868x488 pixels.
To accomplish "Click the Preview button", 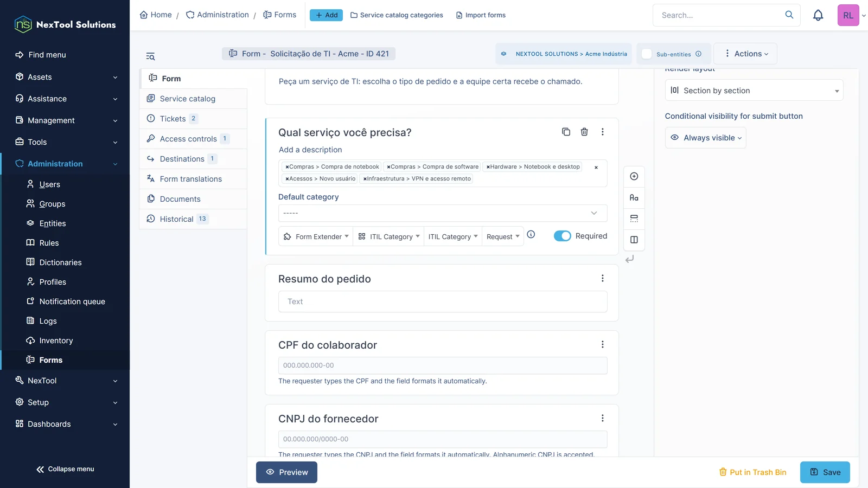I will tap(286, 472).
